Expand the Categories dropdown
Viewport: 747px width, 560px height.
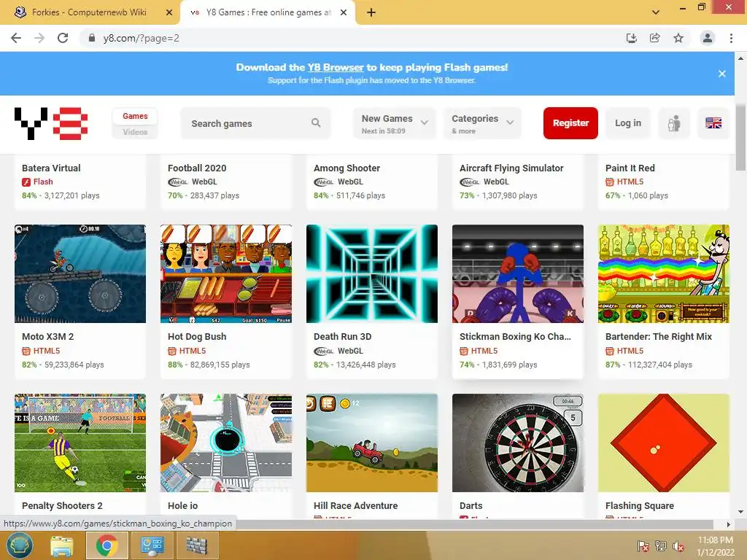[483, 123]
